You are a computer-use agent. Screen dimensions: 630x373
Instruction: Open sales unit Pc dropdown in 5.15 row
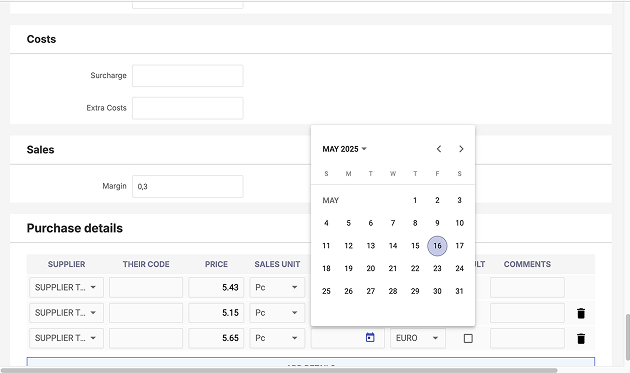point(277,313)
